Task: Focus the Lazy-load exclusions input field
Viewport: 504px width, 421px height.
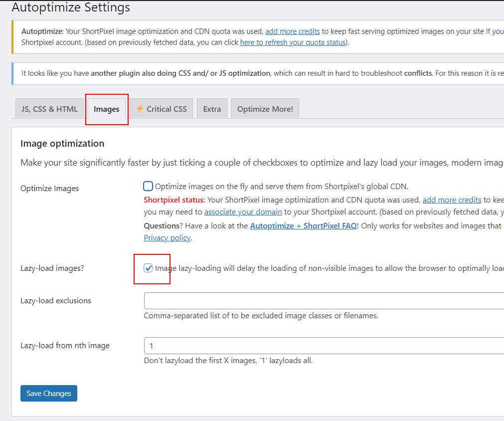Action: point(324,301)
